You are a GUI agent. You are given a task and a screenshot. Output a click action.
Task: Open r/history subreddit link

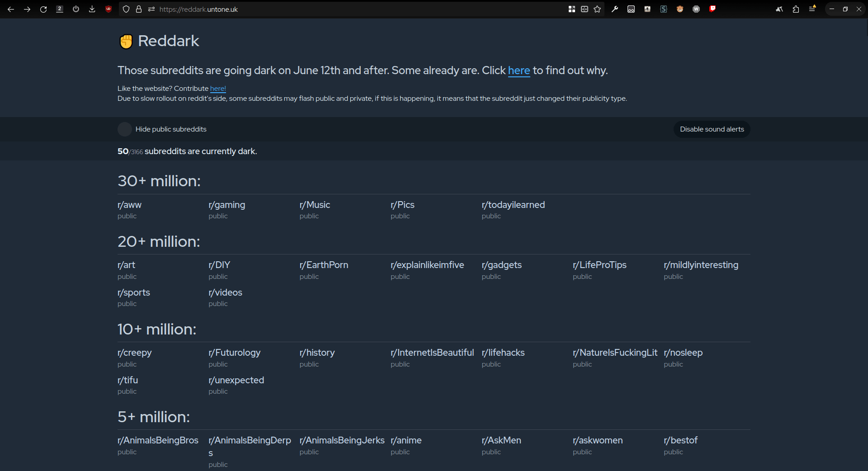317,353
